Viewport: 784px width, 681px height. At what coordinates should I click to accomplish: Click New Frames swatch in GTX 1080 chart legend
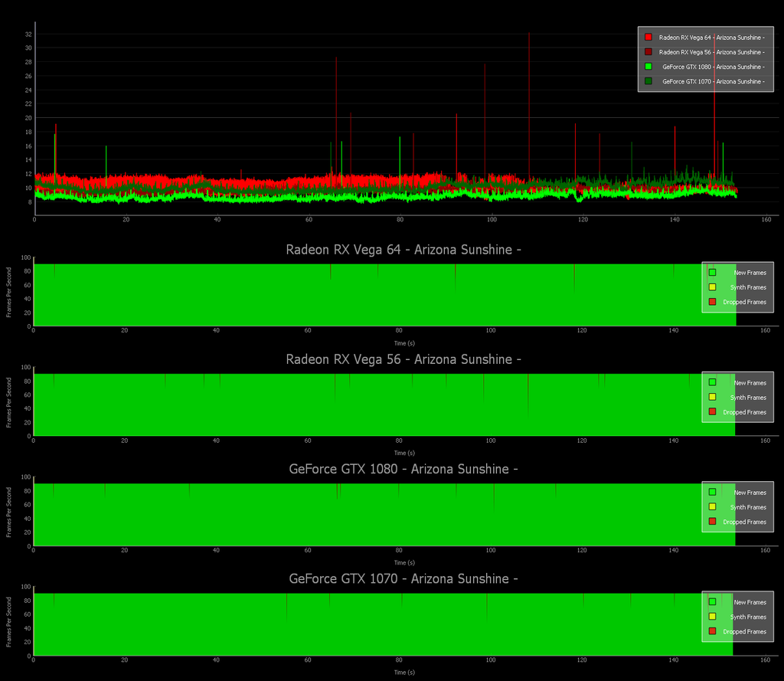[712, 492]
